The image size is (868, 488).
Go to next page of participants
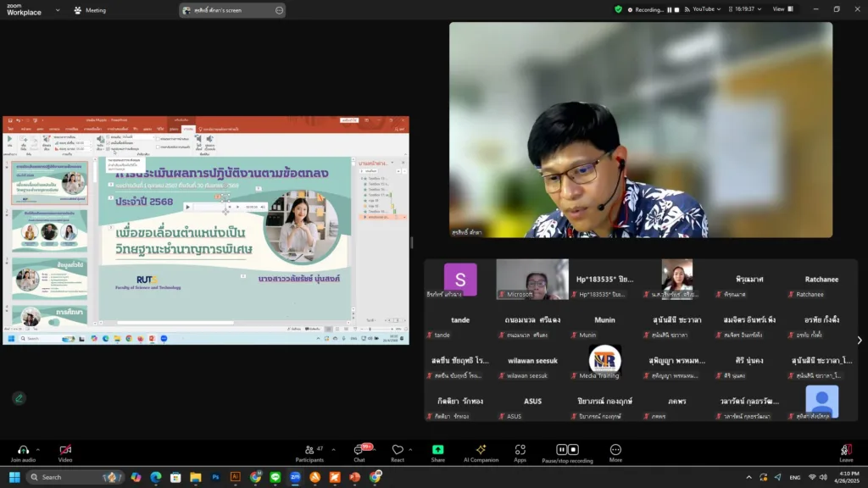point(859,341)
